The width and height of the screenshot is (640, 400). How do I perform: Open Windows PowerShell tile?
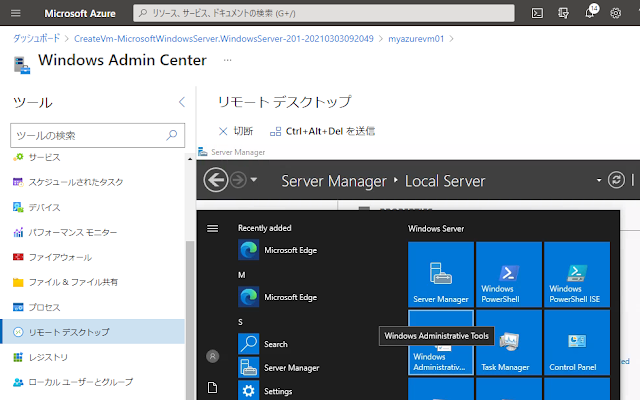(509, 274)
